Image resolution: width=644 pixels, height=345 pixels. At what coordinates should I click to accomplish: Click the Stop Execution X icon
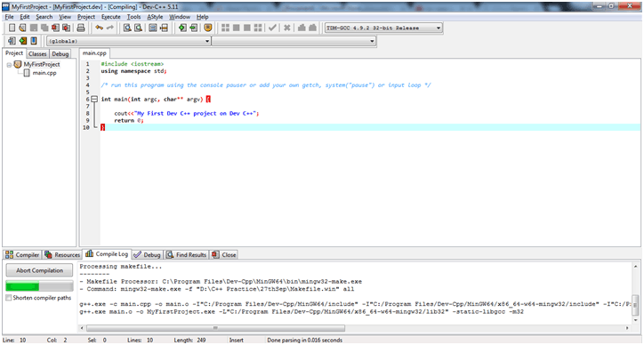[x=287, y=28]
